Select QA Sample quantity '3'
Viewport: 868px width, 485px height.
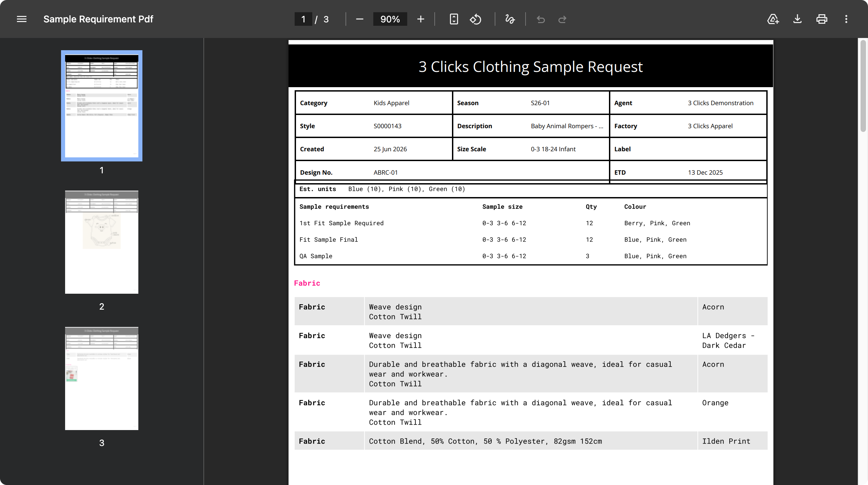(588, 256)
